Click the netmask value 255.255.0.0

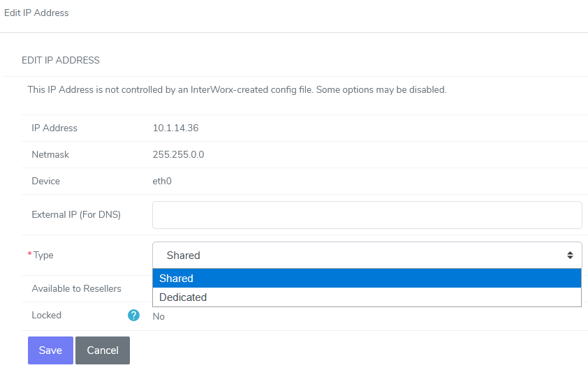point(178,154)
